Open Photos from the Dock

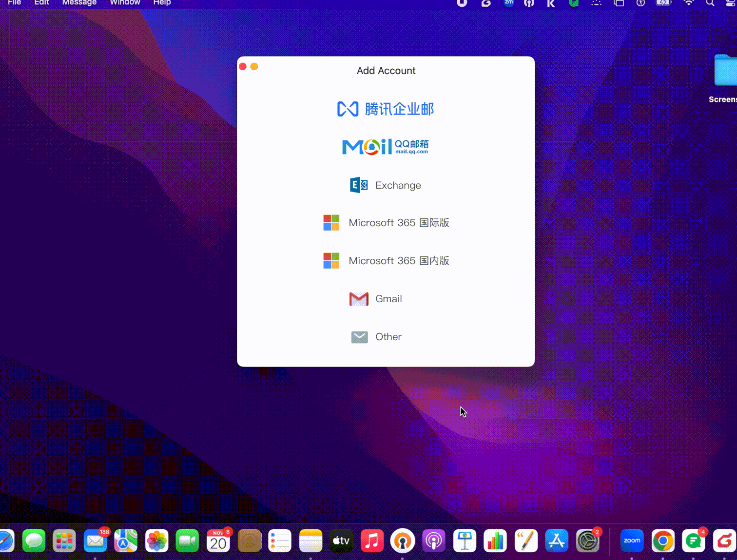coord(157,541)
